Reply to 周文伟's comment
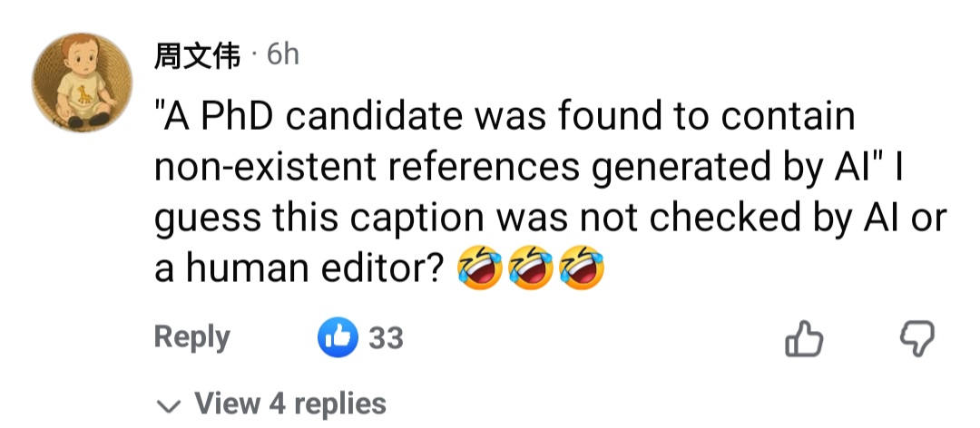This screenshot has height=428, width=980. point(191,337)
